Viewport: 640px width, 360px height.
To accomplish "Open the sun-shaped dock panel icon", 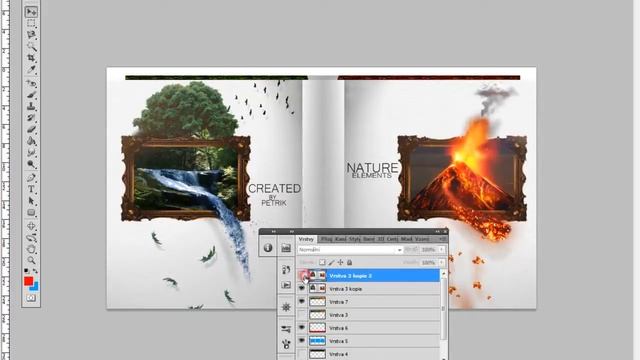I will [286, 307].
